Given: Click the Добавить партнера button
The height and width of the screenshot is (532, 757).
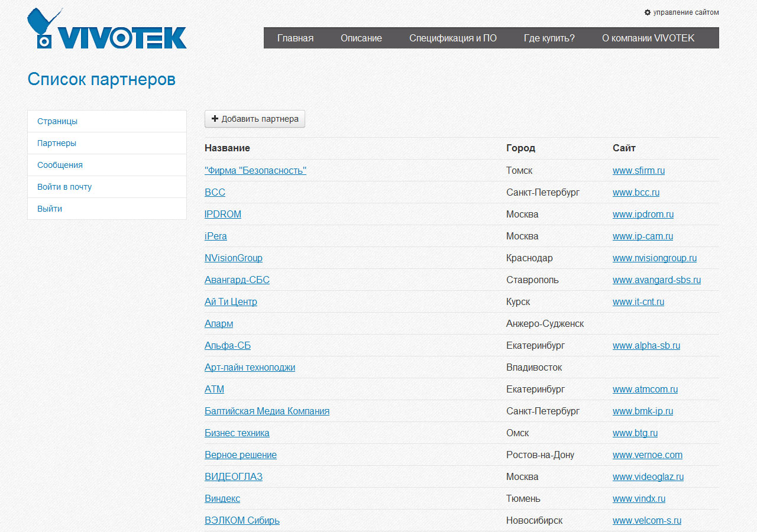Looking at the screenshot, I should pyautogui.click(x=255, y=119).
